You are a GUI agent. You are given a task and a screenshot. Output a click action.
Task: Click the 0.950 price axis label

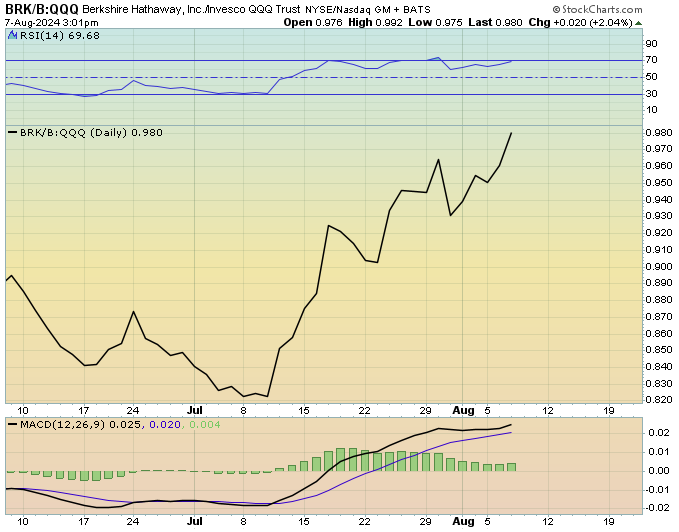pos(659,183)
